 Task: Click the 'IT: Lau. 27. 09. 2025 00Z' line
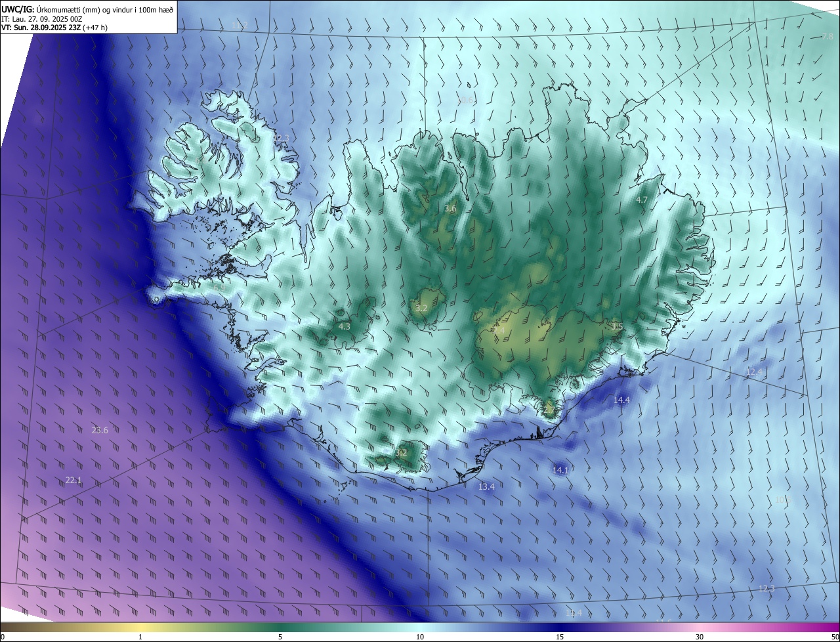click(x=41, y=19)
